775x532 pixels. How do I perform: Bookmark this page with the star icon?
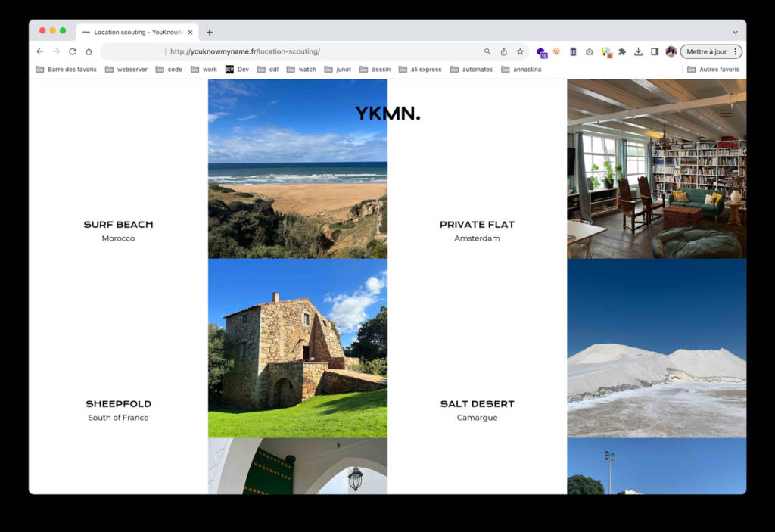coord(520,51)
